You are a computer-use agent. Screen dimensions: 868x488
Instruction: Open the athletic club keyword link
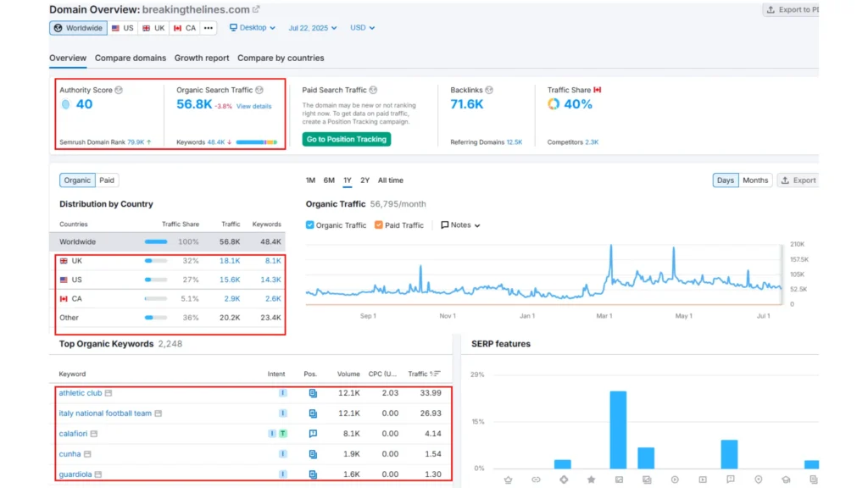[x=81, y=393]
